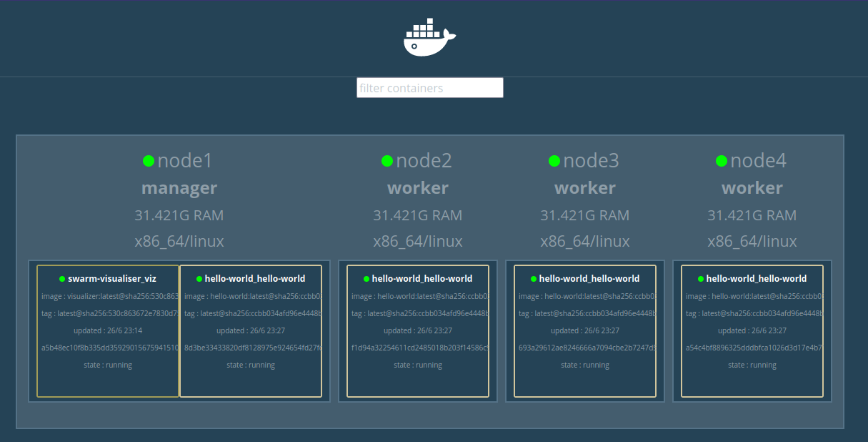
Task: Click node3's green status dot
Action: [554, 161]
